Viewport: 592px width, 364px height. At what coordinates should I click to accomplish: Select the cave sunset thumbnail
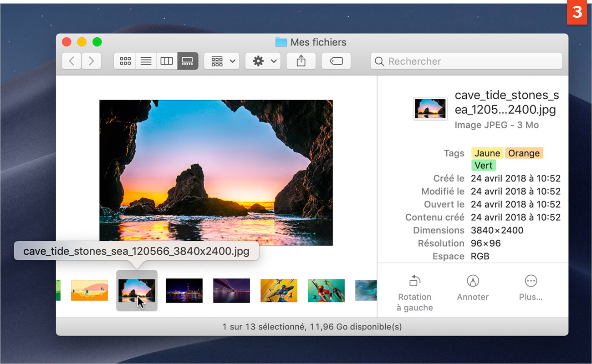coord(137,290)
